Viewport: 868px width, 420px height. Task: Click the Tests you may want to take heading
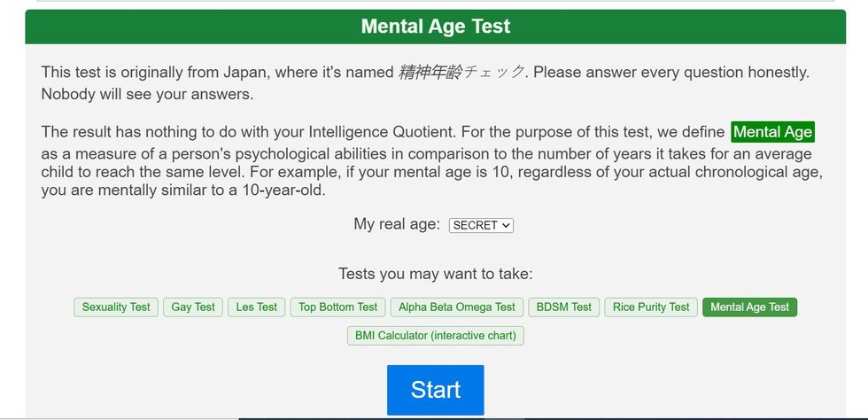pos(435,274)
